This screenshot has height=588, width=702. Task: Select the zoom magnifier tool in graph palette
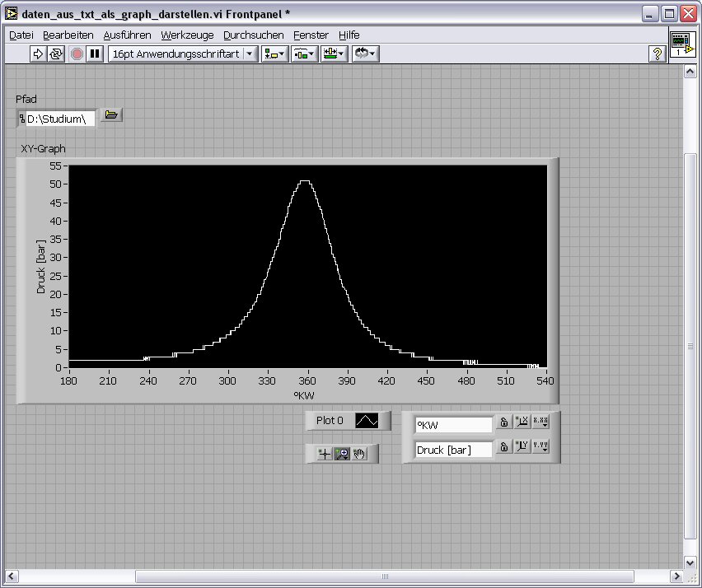(x=342, y=454)
